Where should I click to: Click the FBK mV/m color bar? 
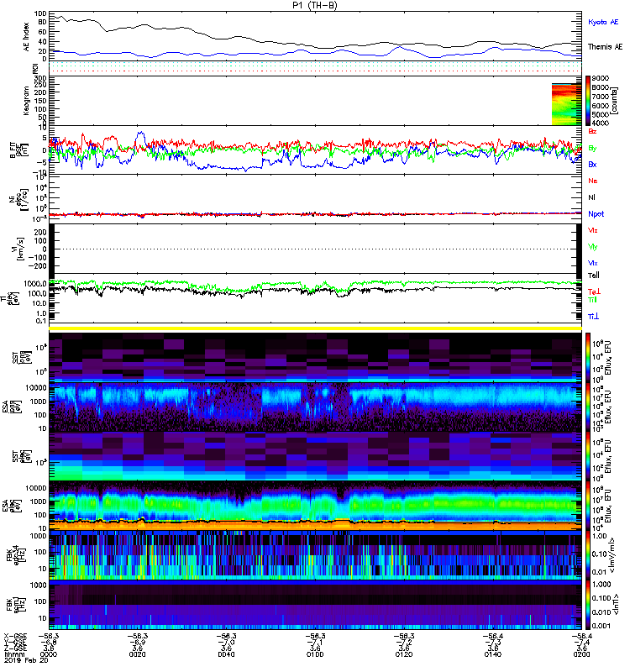click(x=588, y=555)
